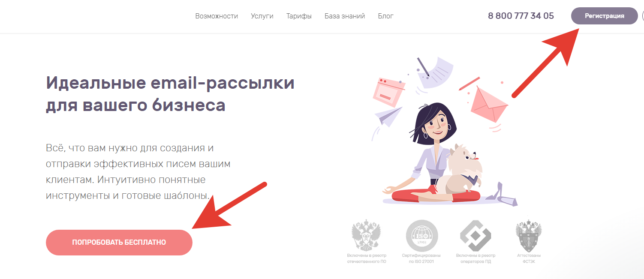Click the double-headed eagle registry badge icon
This screenshot has width=644, height=279.
point(366,235)
